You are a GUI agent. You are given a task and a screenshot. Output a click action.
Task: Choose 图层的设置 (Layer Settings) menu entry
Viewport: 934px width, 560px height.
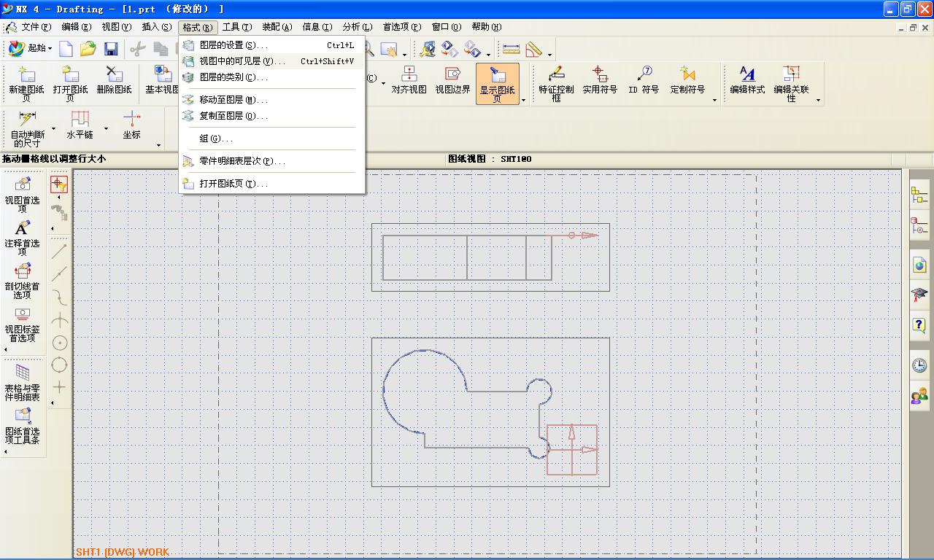pos(271,45)
